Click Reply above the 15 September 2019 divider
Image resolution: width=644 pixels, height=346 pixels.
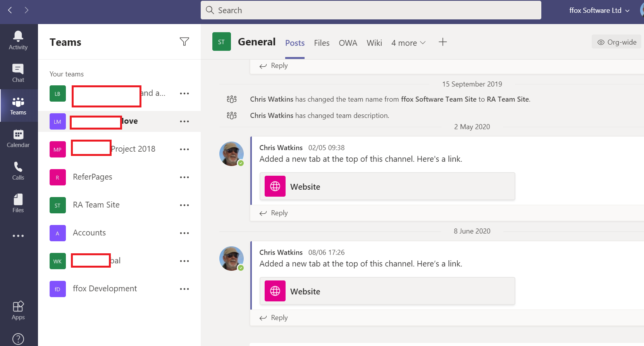[274, 66]
